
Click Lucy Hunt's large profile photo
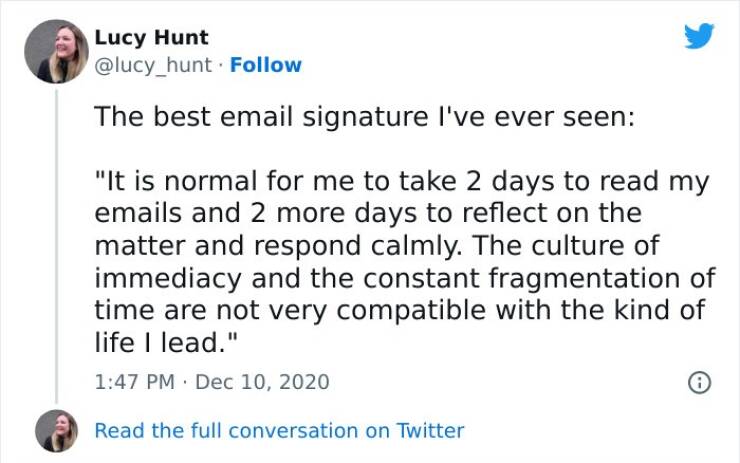pos(56,51)
